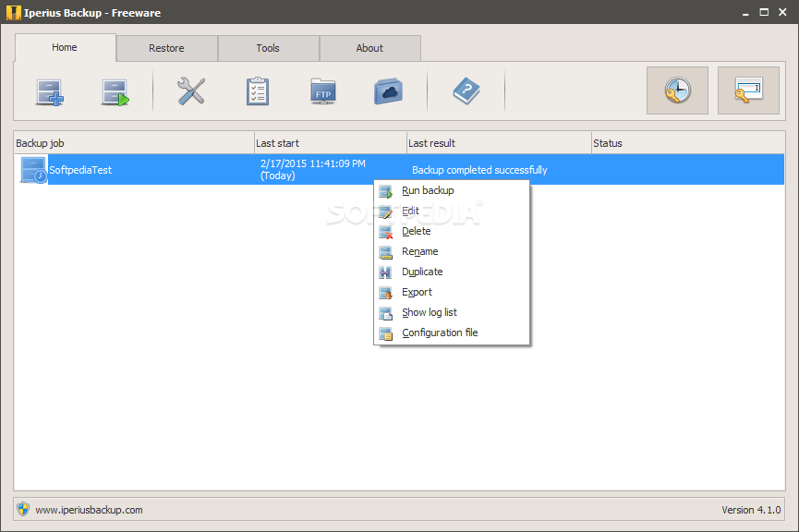Click the license key entry button
The height and width of the screenshot is (532, 799).
click(748, 91)
